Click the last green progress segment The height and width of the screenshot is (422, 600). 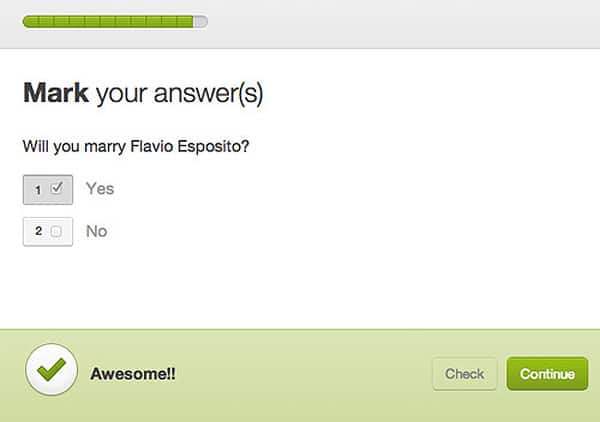(x=186, y=20)
